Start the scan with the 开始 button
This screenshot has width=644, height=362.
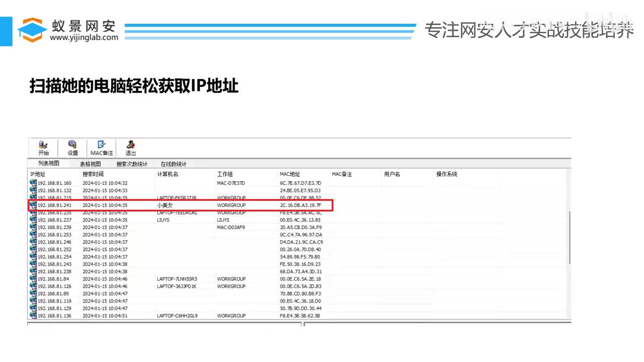[x=43, y=148]
